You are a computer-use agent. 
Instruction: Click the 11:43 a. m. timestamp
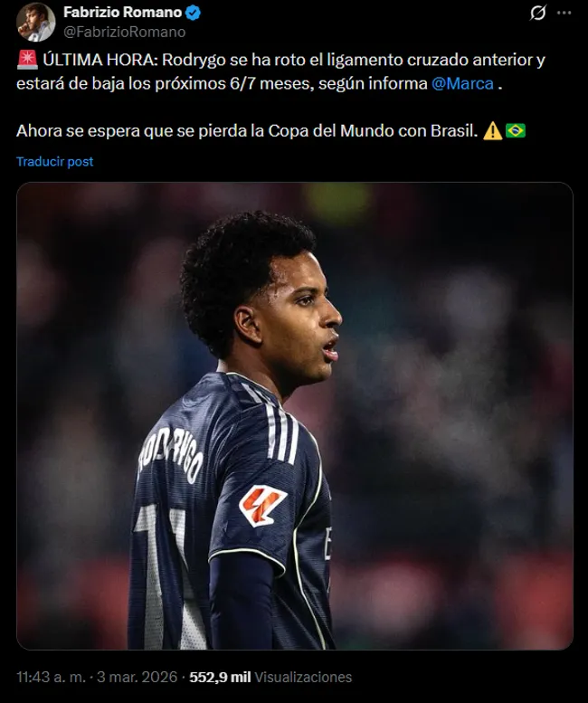click(x=51, y=677)
